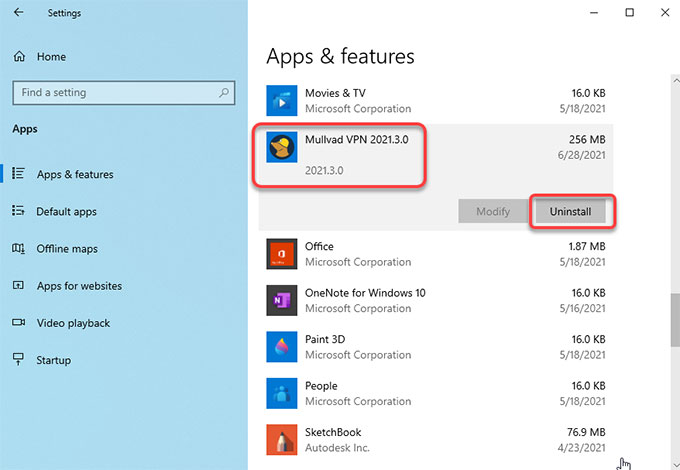This screenshot has width=680, height=470.
Task: Click the 5/16/2021 date for OneNote
Action: click(x=582, y=309)
